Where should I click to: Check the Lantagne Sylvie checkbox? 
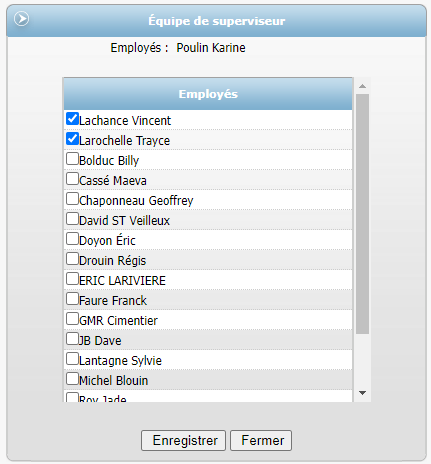pyautogui.click(x=72, y=359)
